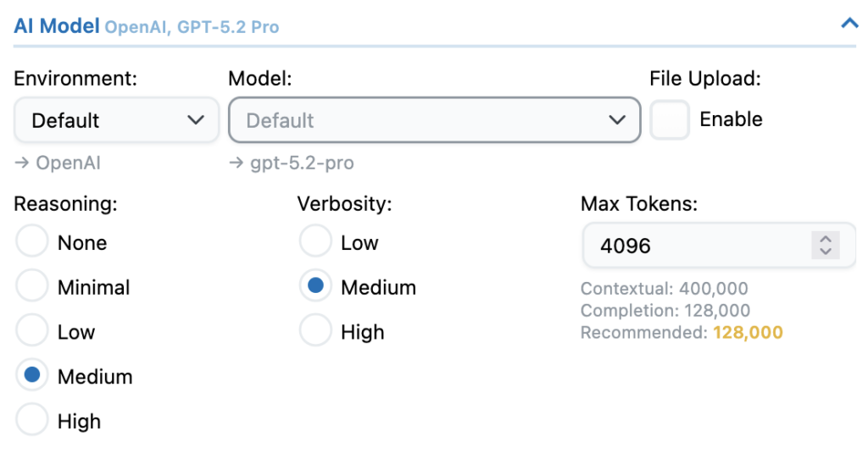The height and width of the screenshot is (459, 868).
Task: Select Minimal reasoning option
Action: (32, 287)
